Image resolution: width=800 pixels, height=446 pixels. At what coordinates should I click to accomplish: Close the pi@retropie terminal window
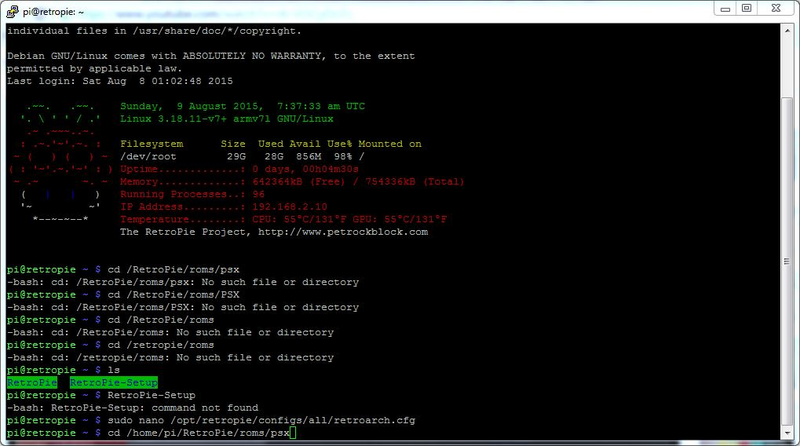pos(776,9)
